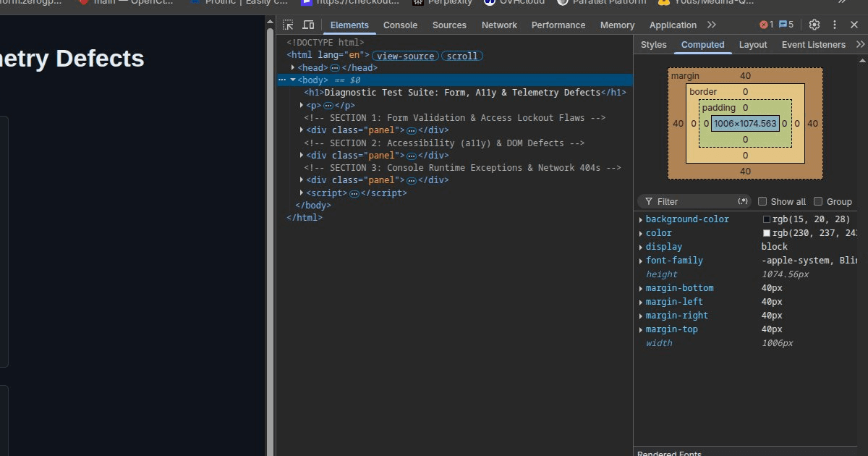Activate the inspect element picker icon
Image resolution: width=868 pixels, height=456 pixels.
point(288,25)
